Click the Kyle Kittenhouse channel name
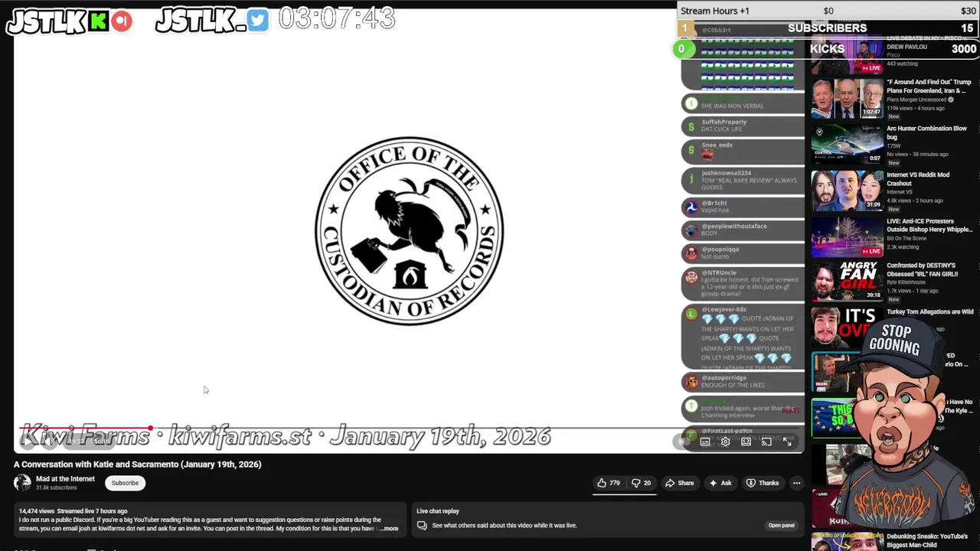The height and width of the screenshot is (551, 980). point(906,282)
